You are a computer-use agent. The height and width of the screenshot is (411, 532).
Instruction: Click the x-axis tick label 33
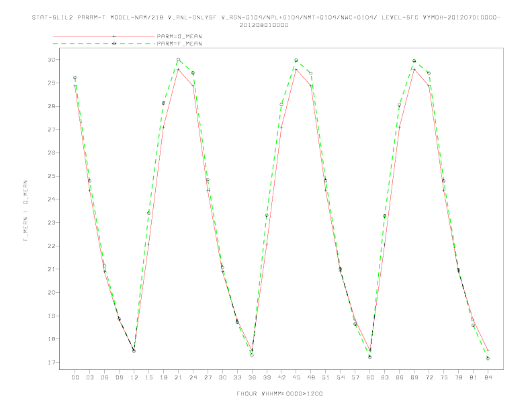tap(237, 377)
